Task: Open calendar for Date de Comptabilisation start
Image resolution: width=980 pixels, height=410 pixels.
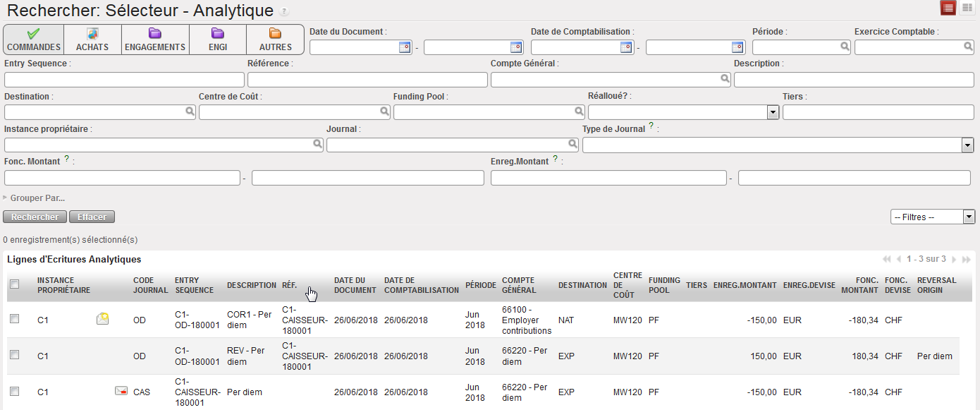Action: point(626,47)
